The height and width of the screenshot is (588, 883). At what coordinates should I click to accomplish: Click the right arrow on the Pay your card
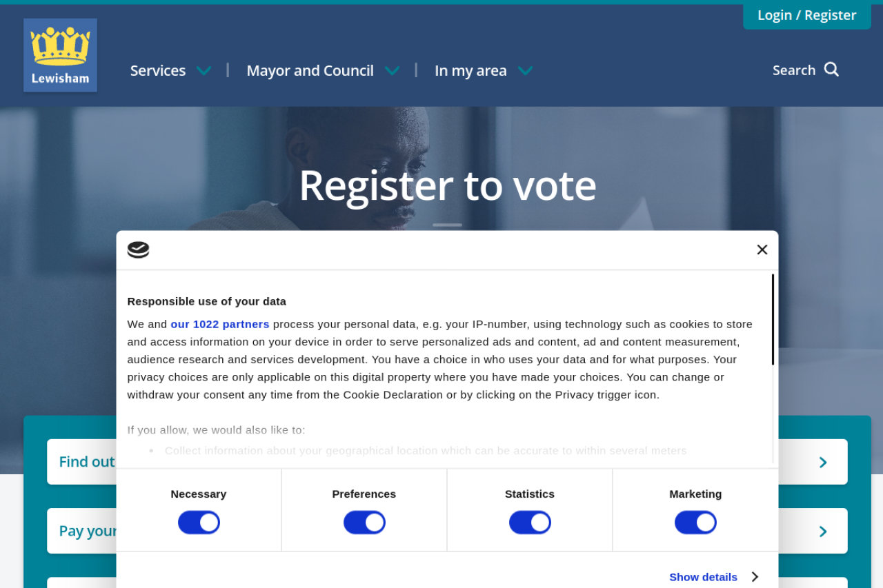(x=823, y=531)
